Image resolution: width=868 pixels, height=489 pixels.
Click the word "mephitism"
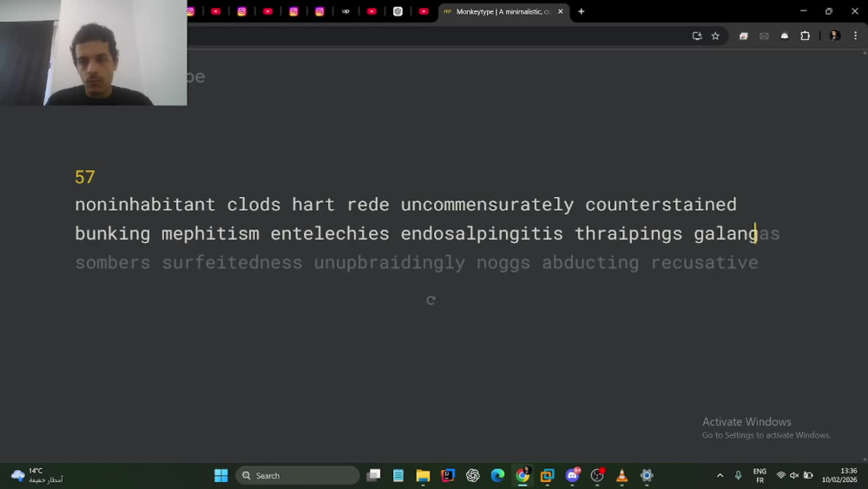210,233
